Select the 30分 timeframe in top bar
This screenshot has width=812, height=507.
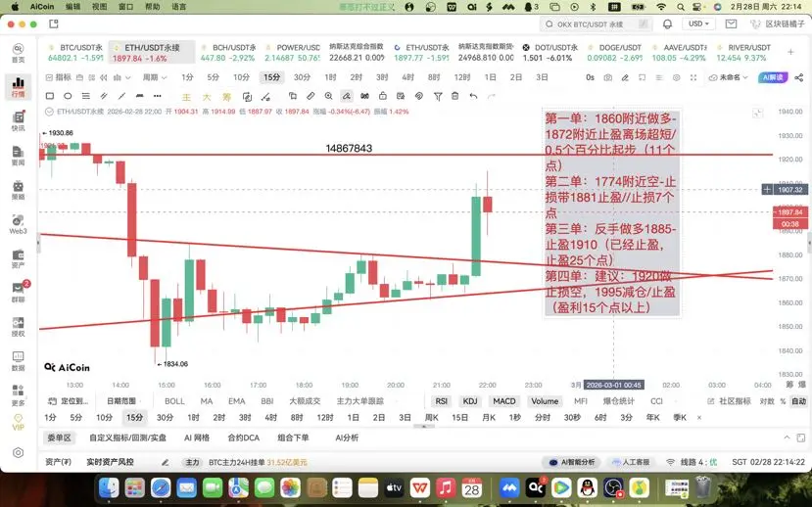coord(302,77)
